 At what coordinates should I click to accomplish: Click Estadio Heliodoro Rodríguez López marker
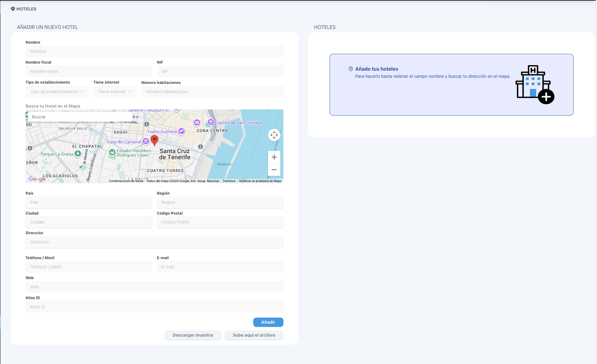(112, 152)
